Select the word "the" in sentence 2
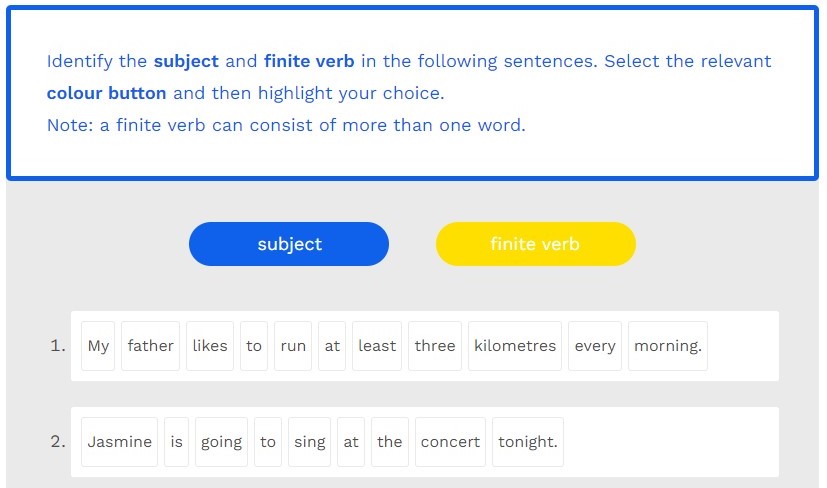The width and height of the screenshot is (827, 488). (x=390, y=442)
